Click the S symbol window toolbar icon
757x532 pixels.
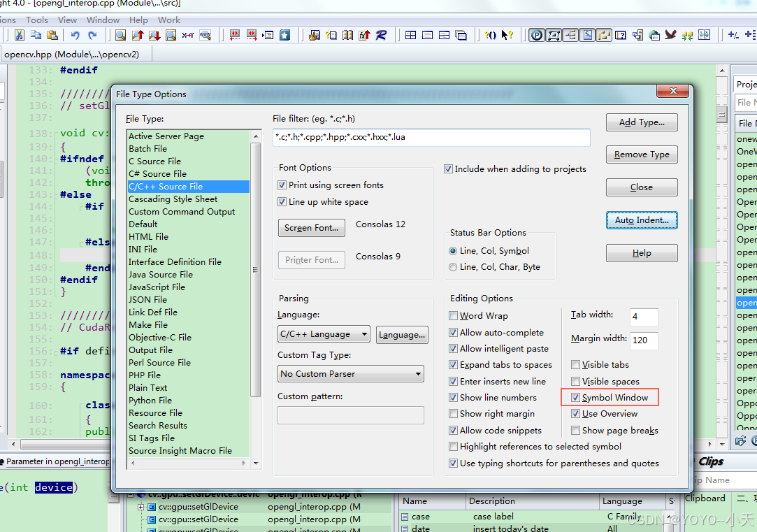click(x=588, y=35)
